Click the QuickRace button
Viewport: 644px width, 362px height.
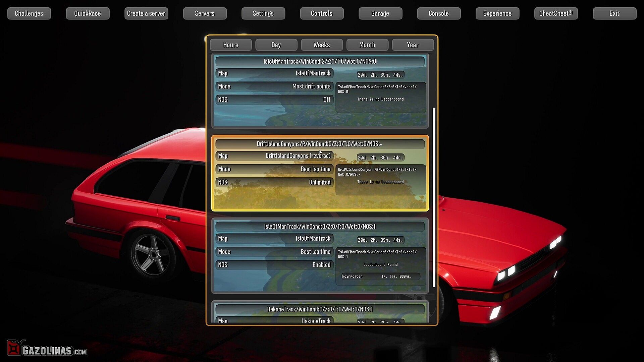click(88, 13)
